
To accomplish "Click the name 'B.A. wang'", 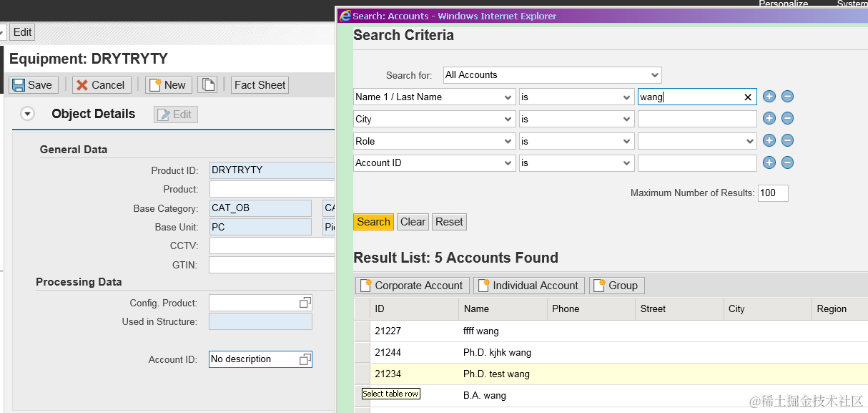I will coord(485,396).
